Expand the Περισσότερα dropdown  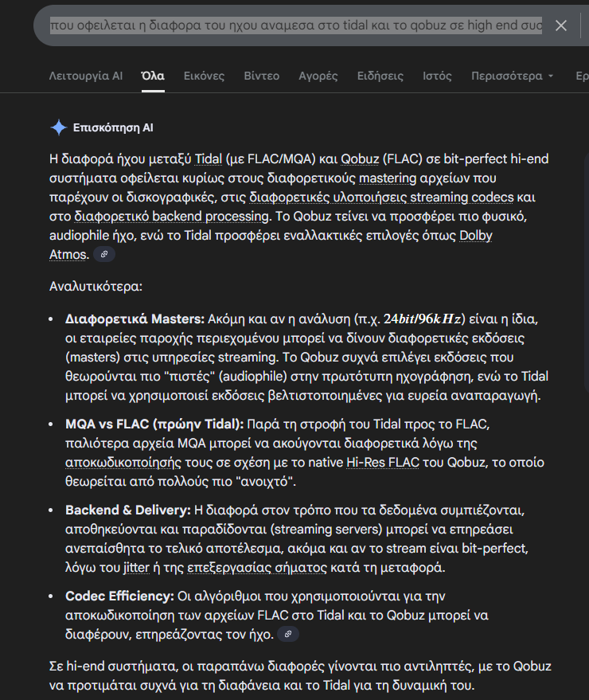click(x=513, y=76)
